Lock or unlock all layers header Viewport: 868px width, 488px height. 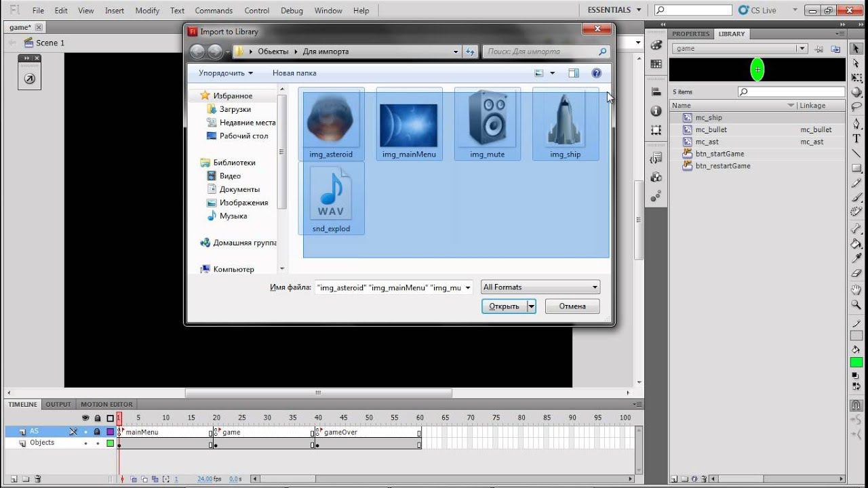(x=98, y=418)
